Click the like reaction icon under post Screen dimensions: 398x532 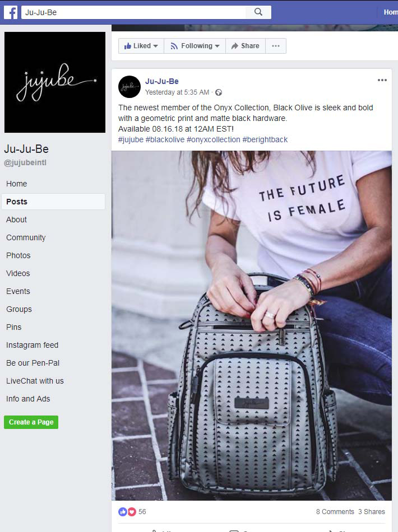122,512
